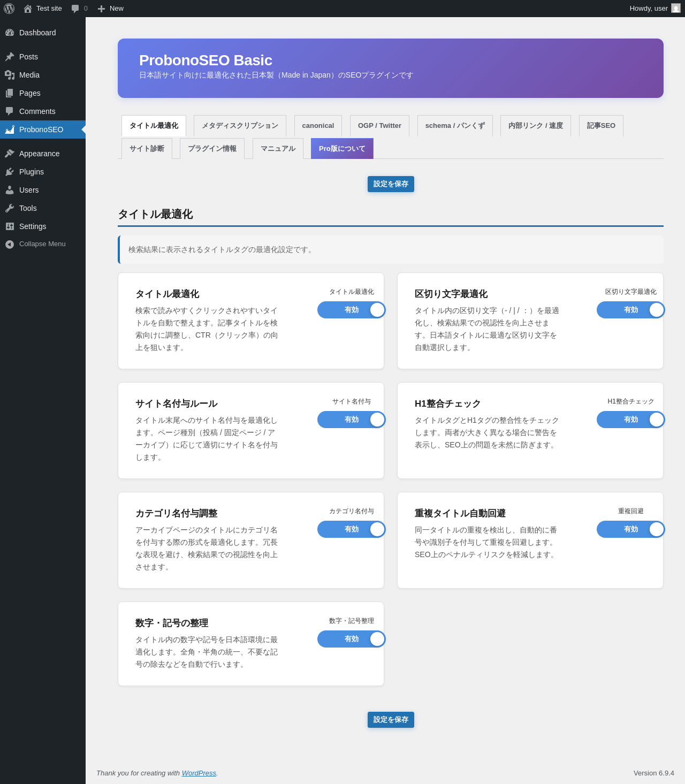Click the サイト名付与ルール card title
Screen dimensions: 685x784
[x=177, y=404]
